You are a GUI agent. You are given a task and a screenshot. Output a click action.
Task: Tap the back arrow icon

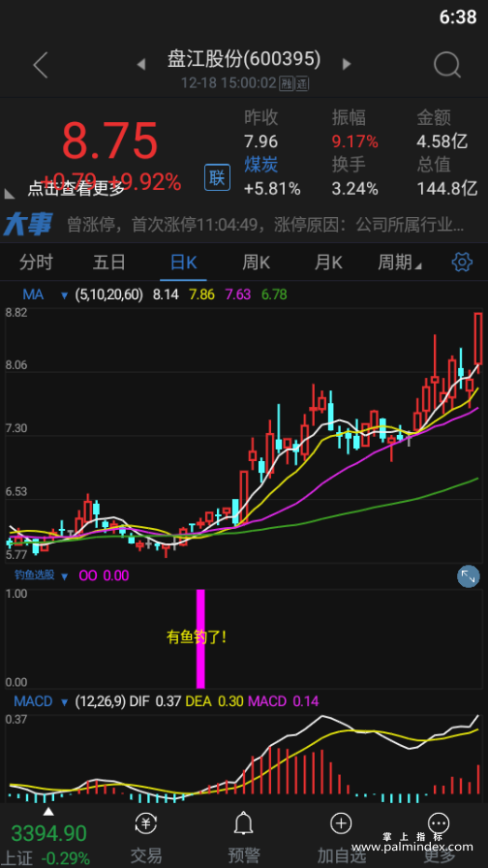pyautogui.click(x=41, y=65)
